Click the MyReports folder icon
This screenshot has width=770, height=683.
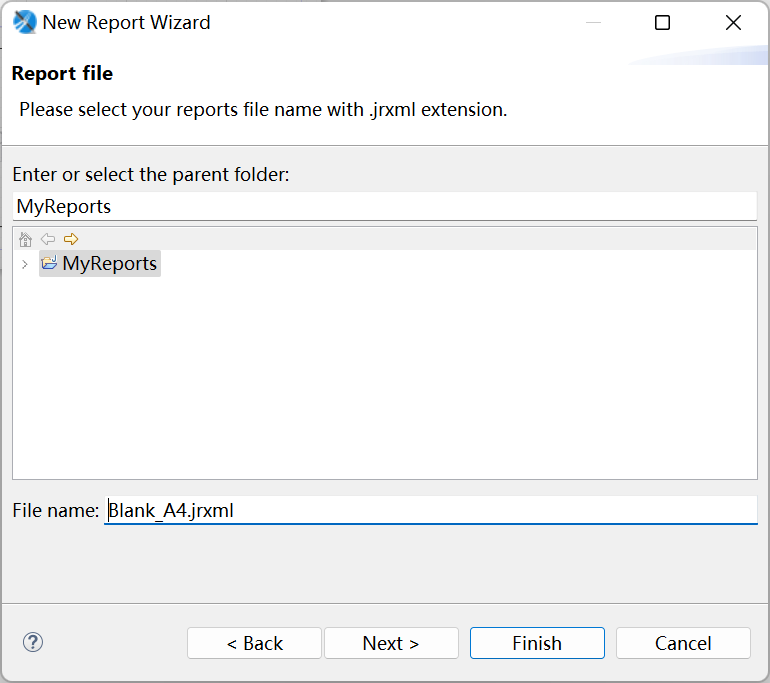click(x=49, y=264)
